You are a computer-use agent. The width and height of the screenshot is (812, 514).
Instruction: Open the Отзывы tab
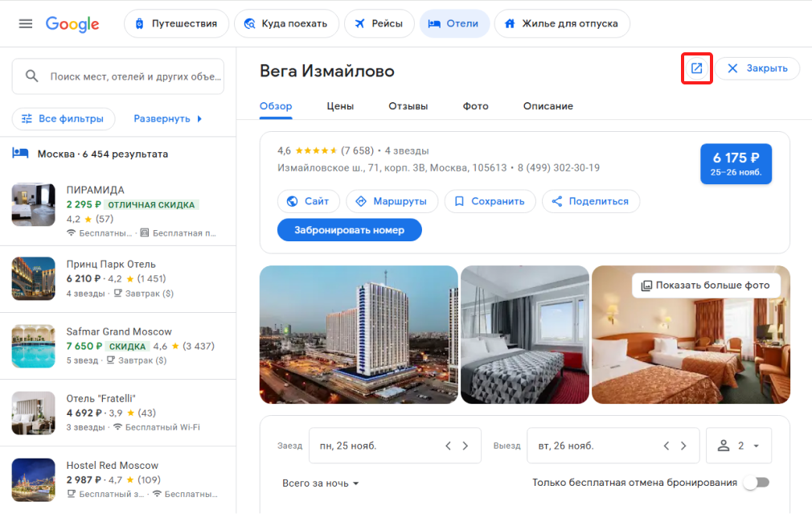(x=408, y=106)
